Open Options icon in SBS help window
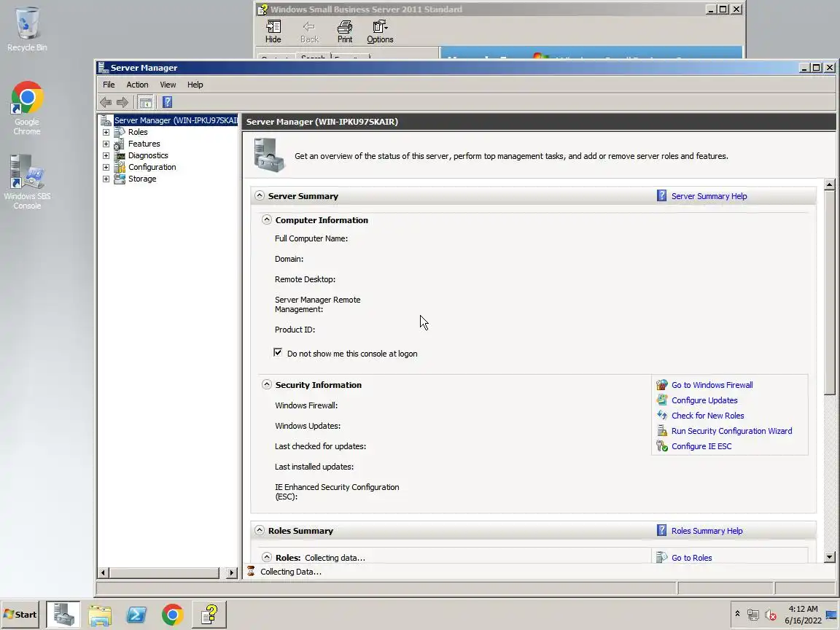The image size is (840, 630). 380,31
